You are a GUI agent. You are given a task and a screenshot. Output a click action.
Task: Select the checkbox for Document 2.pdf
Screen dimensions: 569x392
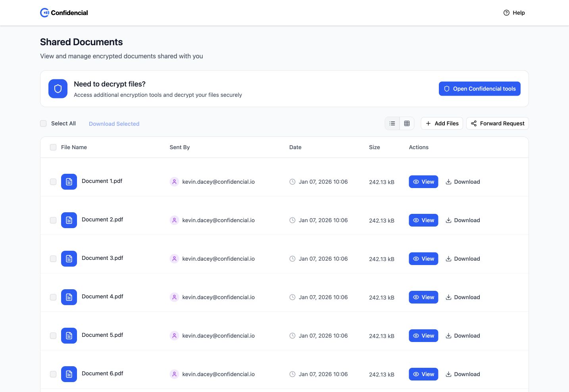click(x=53, y=220)
